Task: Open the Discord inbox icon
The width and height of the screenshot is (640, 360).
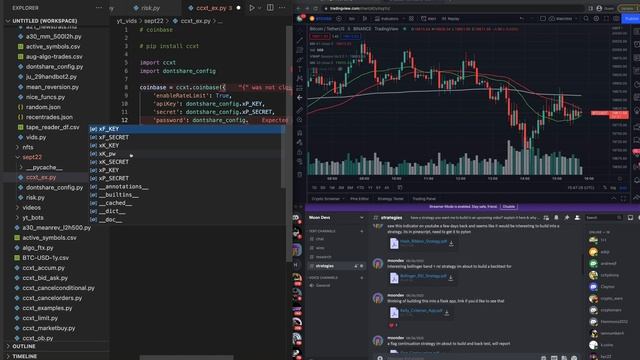Action: click(630, 218)
